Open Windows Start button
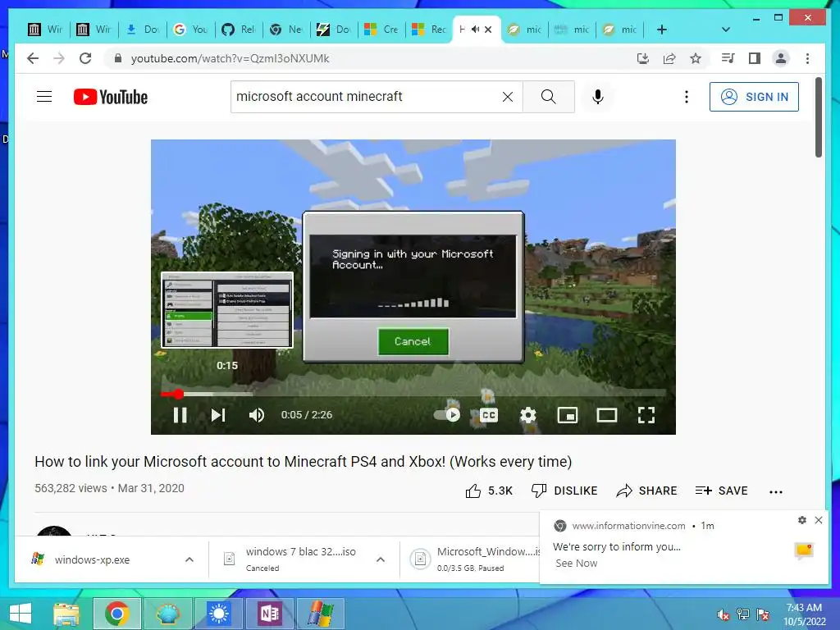Image resolution: width=840 pixels, height=630 pixels. [x=21, y=614]
